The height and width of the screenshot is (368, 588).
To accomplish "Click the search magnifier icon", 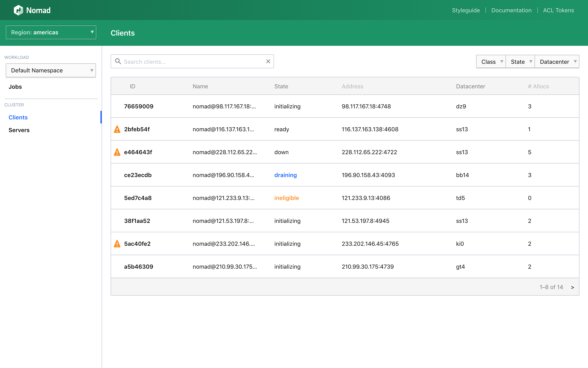I will pos(118,61).
